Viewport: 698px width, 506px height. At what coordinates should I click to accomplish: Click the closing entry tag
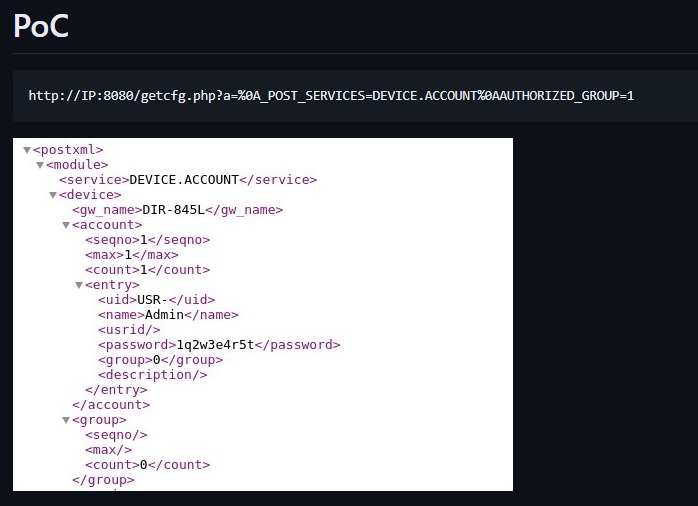point(116,390)
